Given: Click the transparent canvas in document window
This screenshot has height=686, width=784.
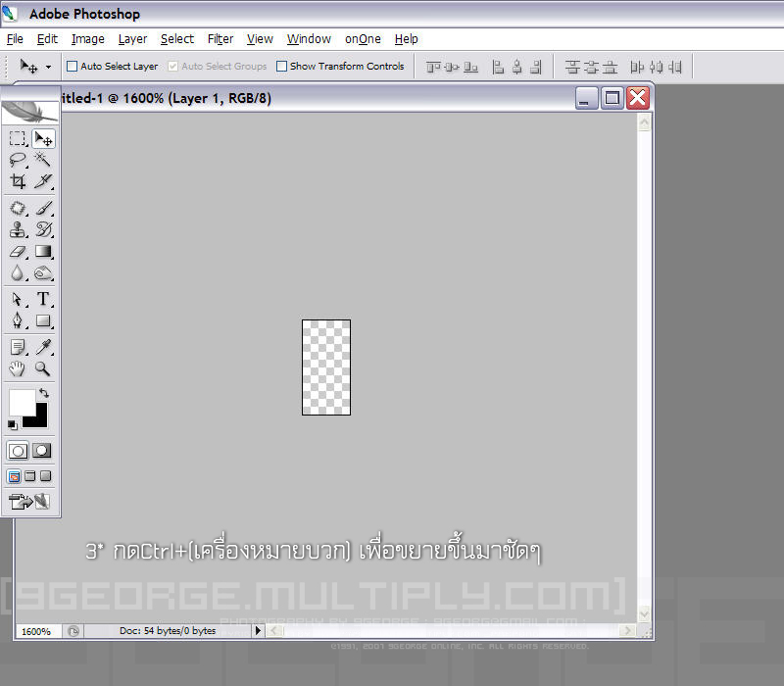Looking at the screenshot, I should point(326,367).
